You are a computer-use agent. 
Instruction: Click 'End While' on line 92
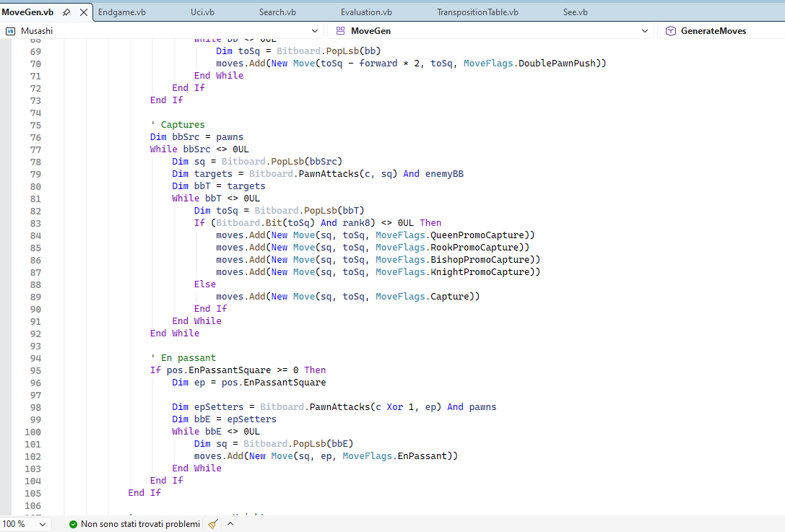175,333
